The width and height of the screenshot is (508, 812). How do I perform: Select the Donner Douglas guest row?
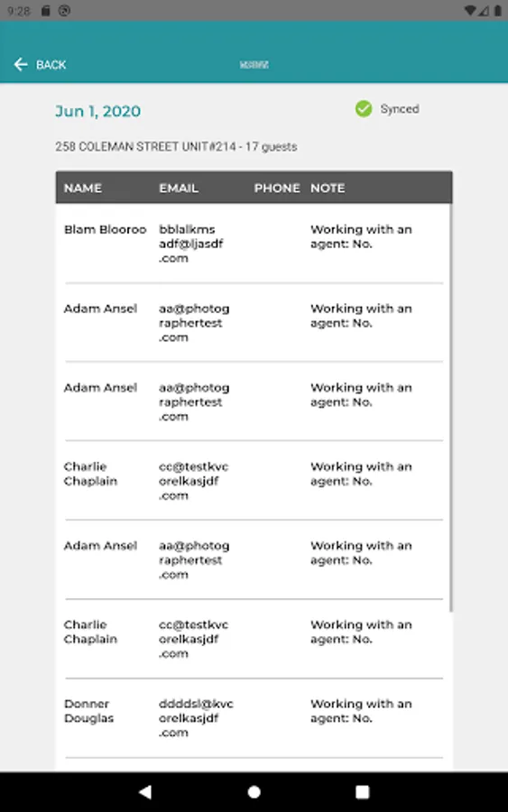coord(254,718)
